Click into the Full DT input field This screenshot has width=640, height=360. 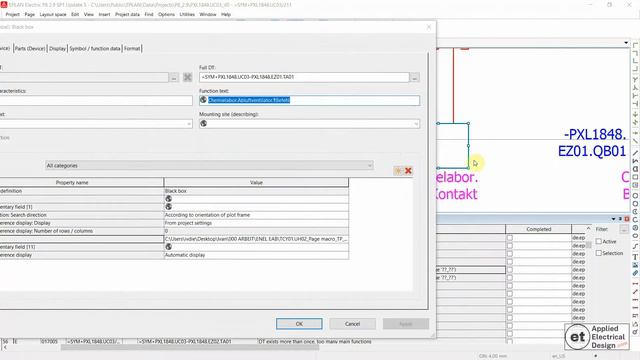304,77
